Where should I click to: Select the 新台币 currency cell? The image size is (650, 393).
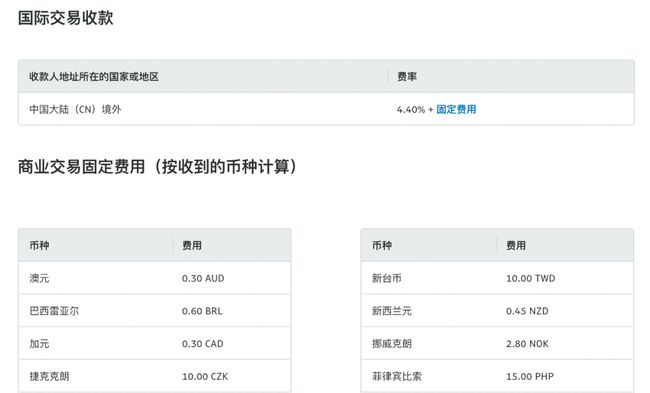(387, 278)
